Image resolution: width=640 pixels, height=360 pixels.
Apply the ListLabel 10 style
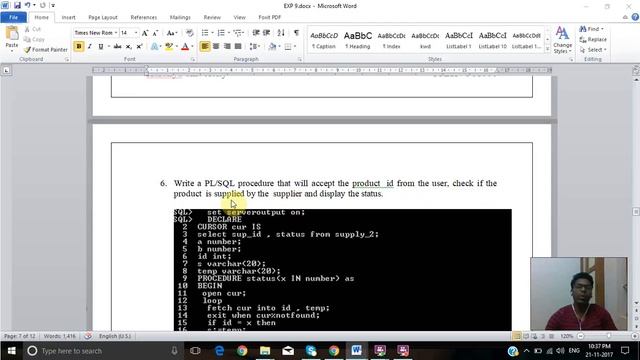click(x=493, y=40)
